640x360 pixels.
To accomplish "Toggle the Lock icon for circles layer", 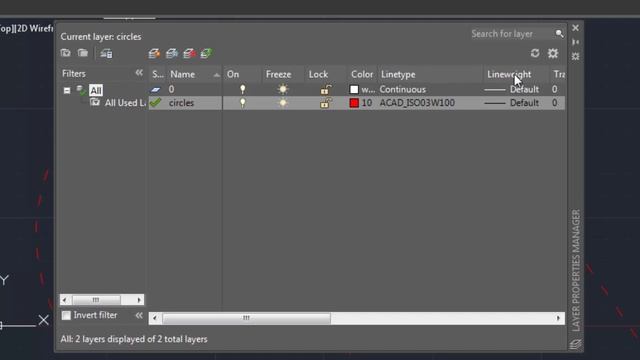I will click(x=325, y=103).
